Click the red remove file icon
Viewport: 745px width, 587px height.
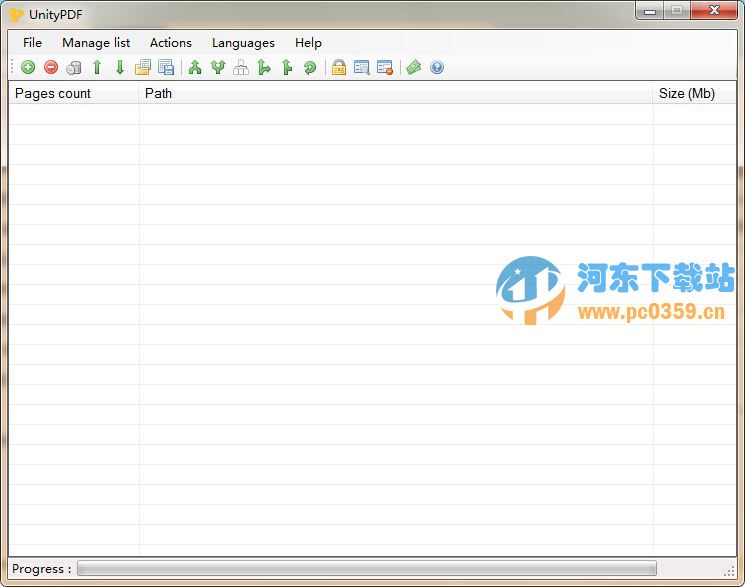tap(51, 67)
